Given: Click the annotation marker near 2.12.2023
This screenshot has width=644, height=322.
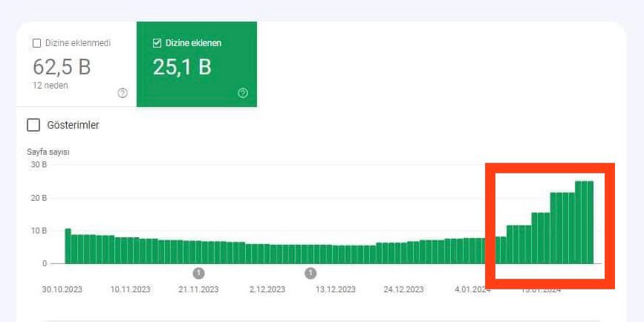Looking at the screenshot, I should (x=310, y=273).
